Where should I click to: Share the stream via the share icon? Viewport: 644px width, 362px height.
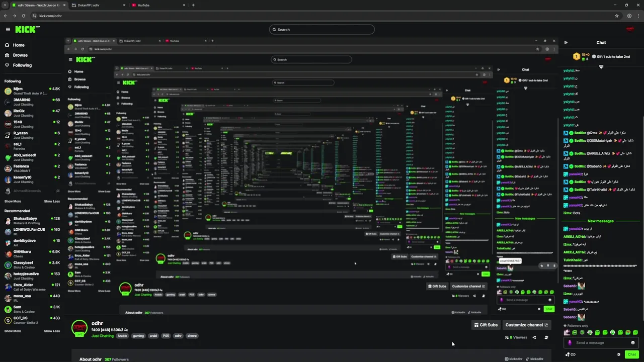pyautogui.click(x=534, y=337)
